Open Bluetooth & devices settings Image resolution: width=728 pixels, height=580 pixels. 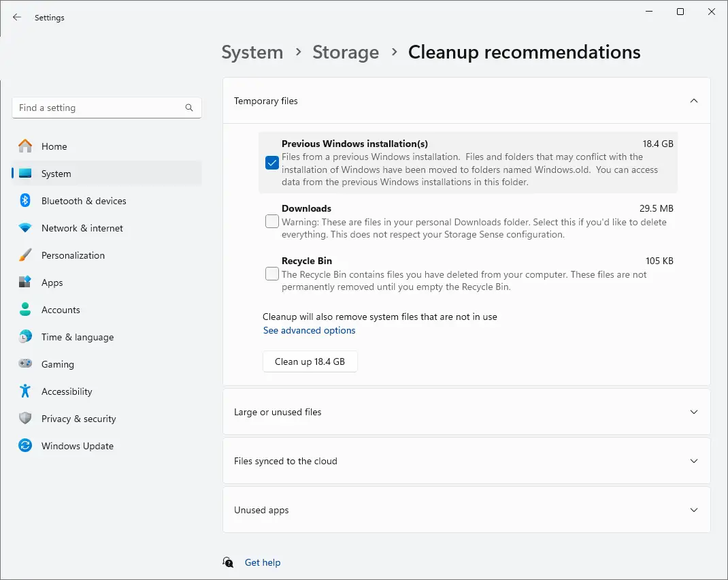(x=107, y=201)
